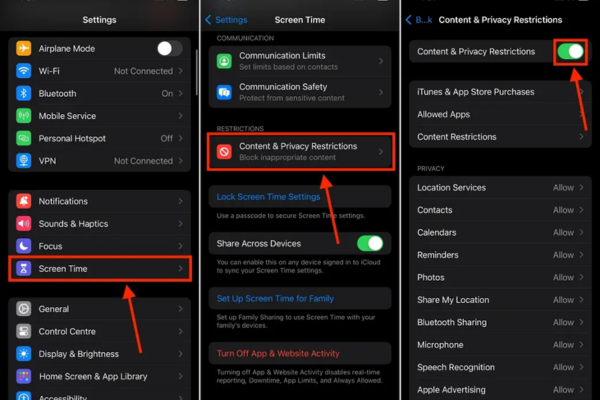Open Content Restrictions chevron
Screen dimensions: 600x400
581,137
